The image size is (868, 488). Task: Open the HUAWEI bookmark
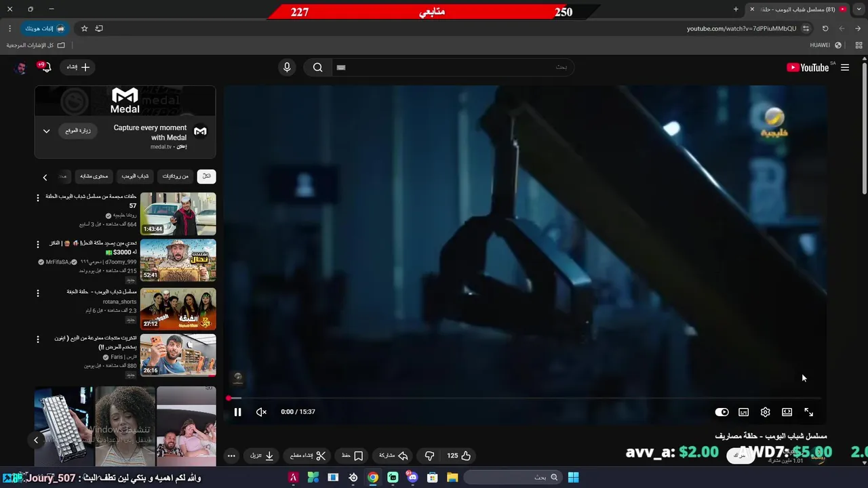825,45
